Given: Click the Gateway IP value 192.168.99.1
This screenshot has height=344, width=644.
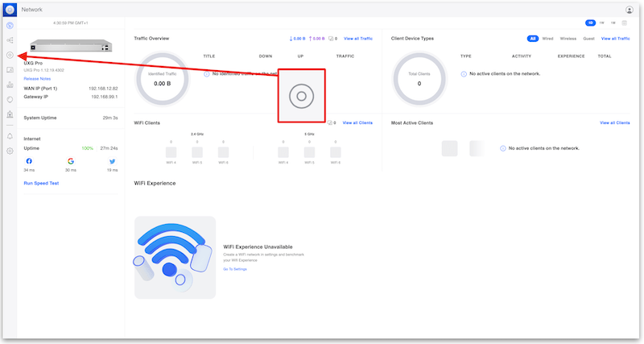Looking at the screenshot, I should click(x=105, y=97).
